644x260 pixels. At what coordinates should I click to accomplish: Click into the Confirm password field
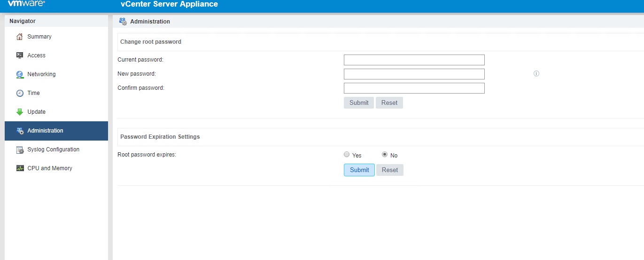[414, 88]
